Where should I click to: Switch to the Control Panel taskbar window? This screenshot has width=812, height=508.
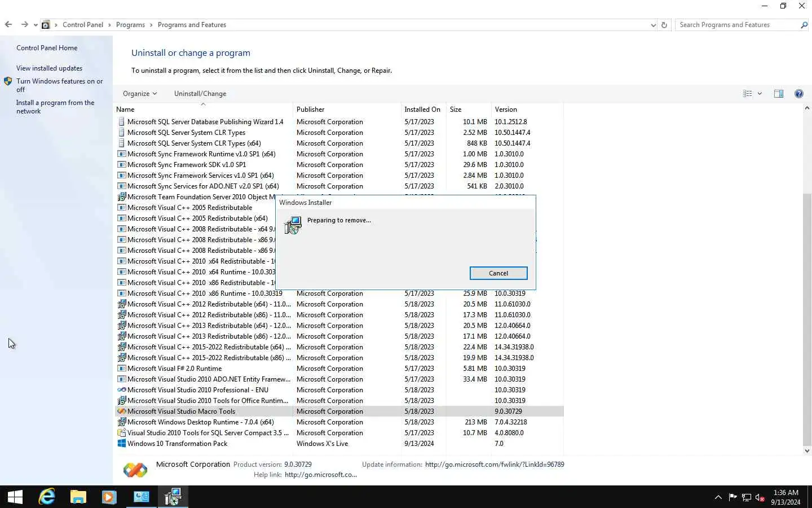tap(141, 497)
